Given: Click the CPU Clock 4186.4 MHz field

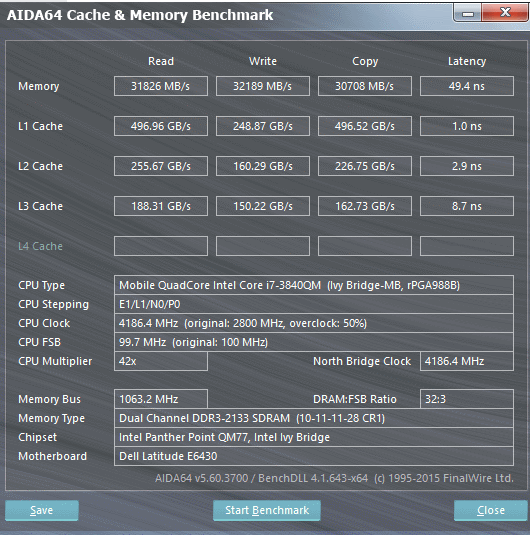Looking at the screenshot, I should (314, 323).
